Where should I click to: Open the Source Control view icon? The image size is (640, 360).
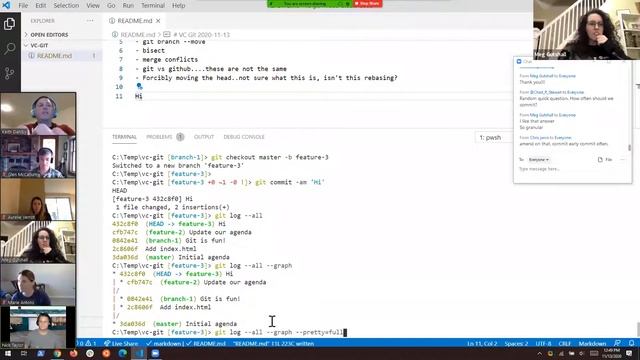9,73
